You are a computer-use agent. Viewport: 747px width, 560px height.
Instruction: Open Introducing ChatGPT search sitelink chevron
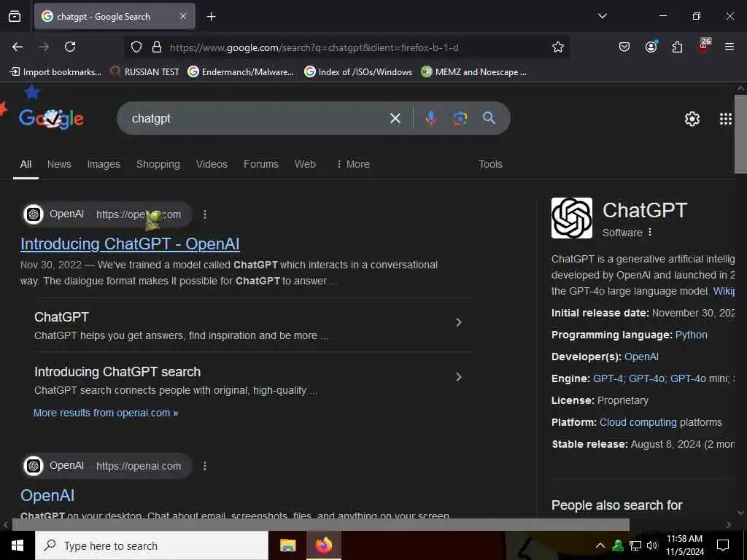click(458, 377)
